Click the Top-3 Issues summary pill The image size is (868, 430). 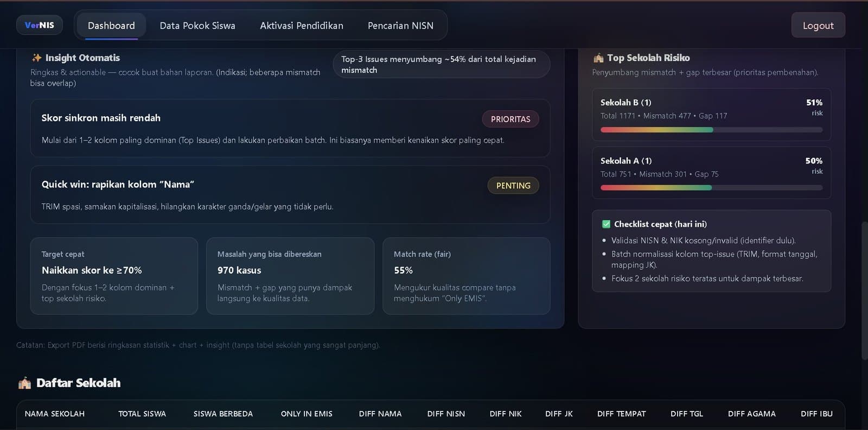(x=441, y=64)
